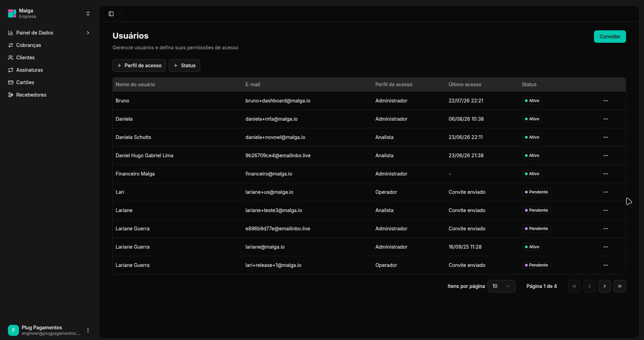Go to Cobranças page
Image resolution: width=644 pixels, height=340 pixels.
pos(49,45)
